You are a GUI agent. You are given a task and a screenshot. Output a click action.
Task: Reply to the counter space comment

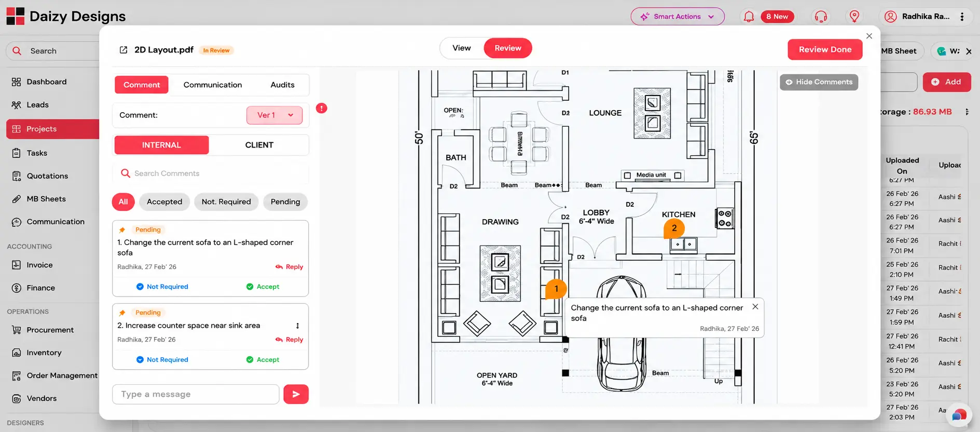[x=289, y=340]
